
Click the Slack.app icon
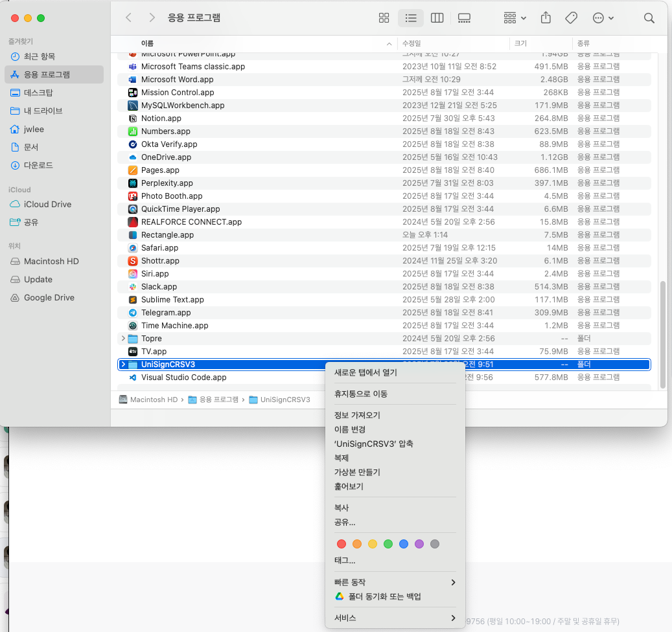pyautogui.click(x=133, y=287)
